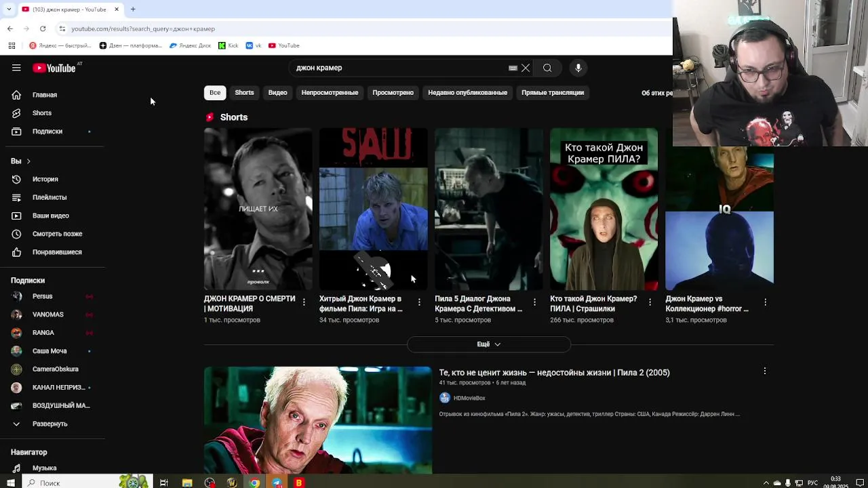Click the magnifier search button
The height and width of the screenshot is (488, 868).
pyautogui.click(x=547, y=68)
